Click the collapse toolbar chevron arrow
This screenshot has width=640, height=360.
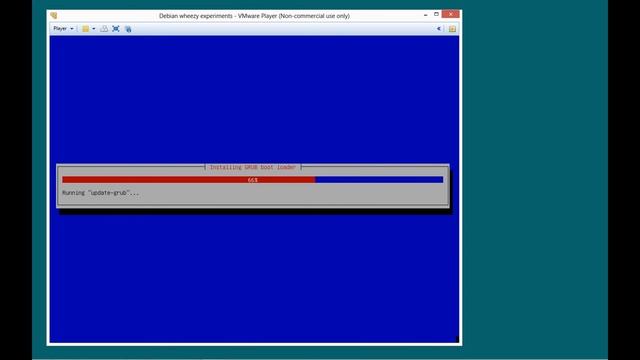(439, 29)
